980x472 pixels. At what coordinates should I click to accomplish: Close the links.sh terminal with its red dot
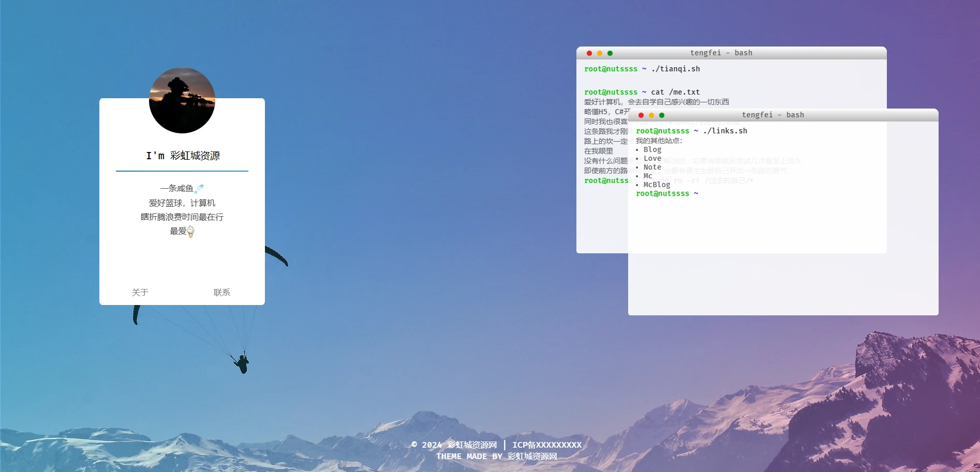point(641,115)
